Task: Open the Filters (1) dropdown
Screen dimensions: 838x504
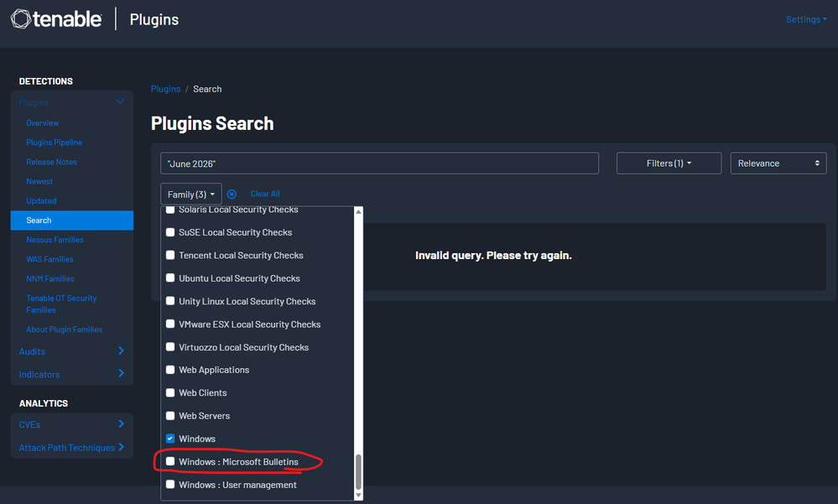Action: coord(669,163)
